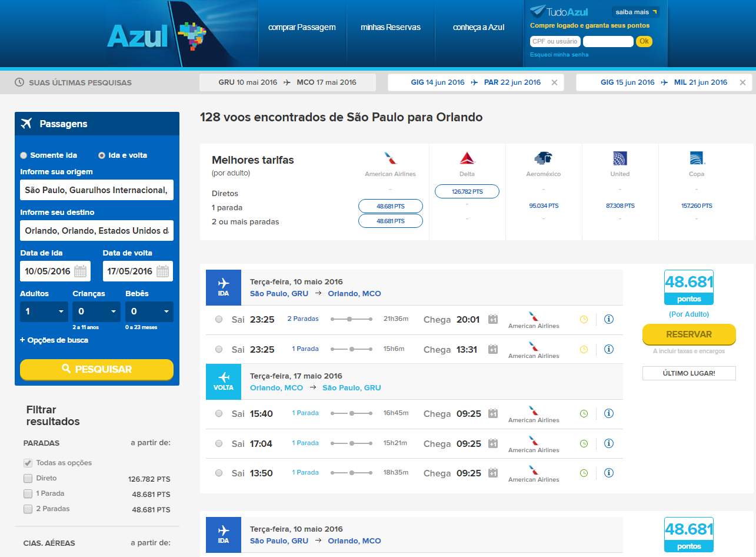This screenshot has height=557, width=756.
Task: Click green clock icon on 16h45m flight
Action: pos(584,414)
